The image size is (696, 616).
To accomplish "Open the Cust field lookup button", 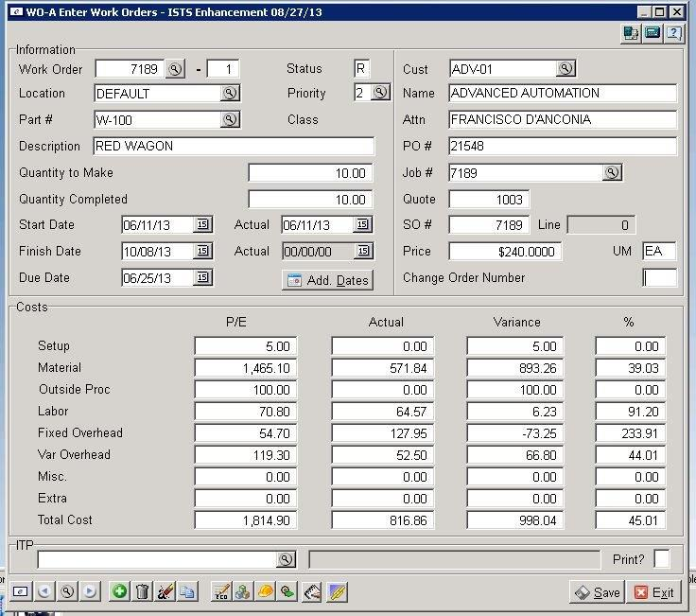I will [x=565, y=68].
